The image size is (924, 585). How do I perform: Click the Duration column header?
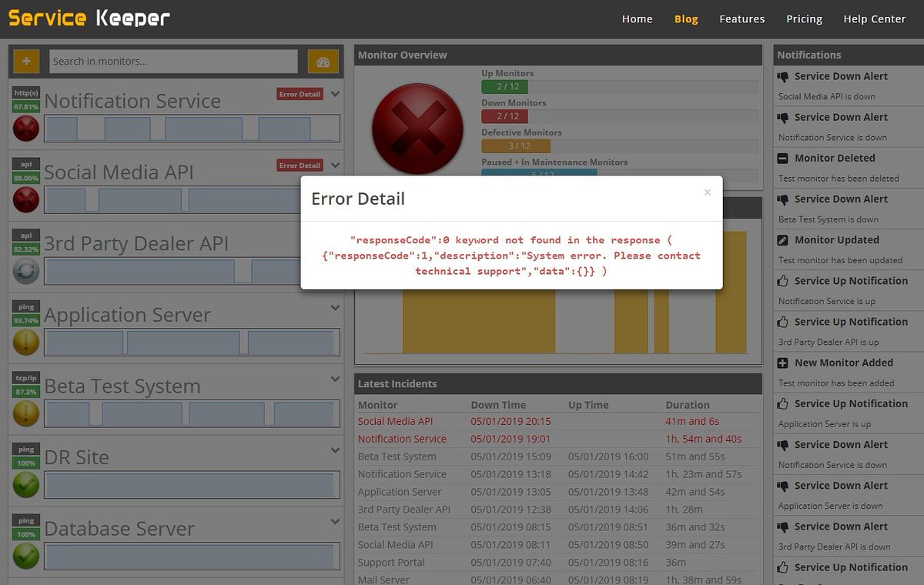pos(688,405)
